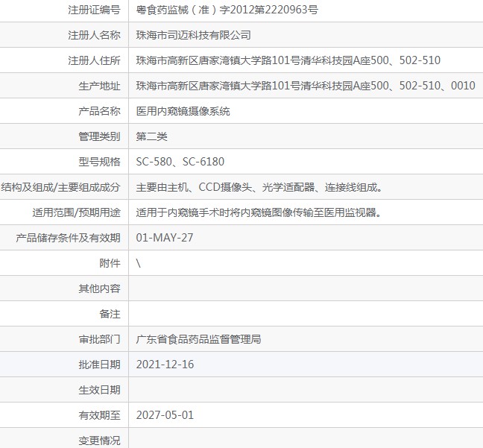Click the label 适用范围/预期用途
Image resolution: width=483 pixels, height=448 pixels.
coord(76,212)
